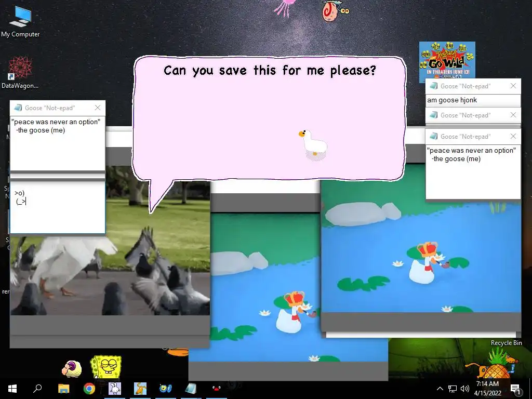Click the Gary snail character at the top
This screenshot has height=399, width=532.
point(335,10)
